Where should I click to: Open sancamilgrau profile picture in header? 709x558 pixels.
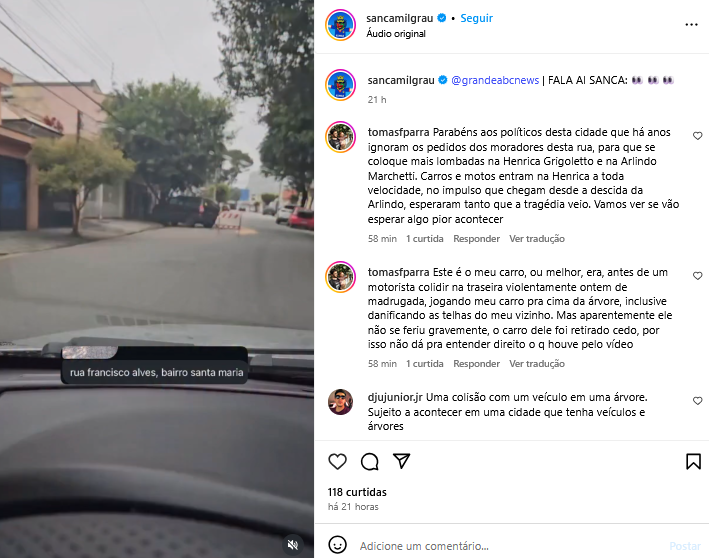click(340, 25)
